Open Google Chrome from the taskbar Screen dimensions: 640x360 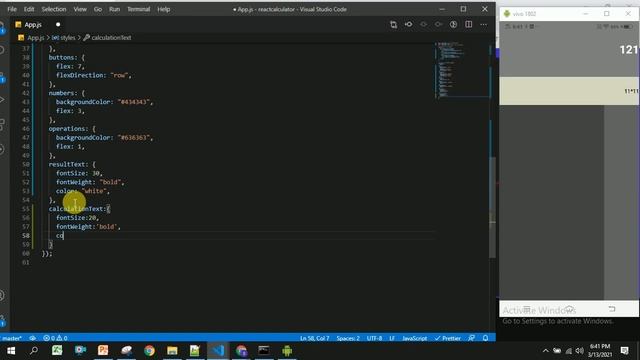coord(149,351)
